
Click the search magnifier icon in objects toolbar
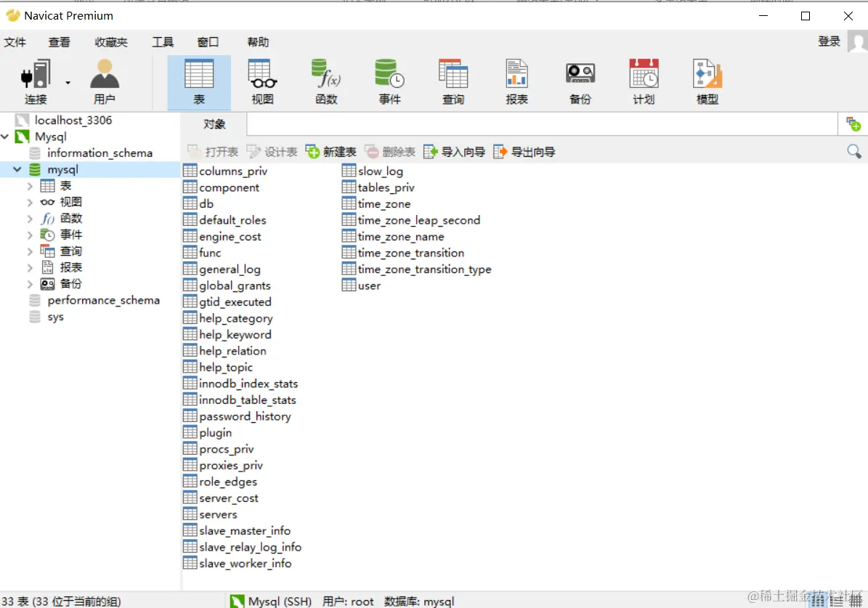[x=854, y=151]
